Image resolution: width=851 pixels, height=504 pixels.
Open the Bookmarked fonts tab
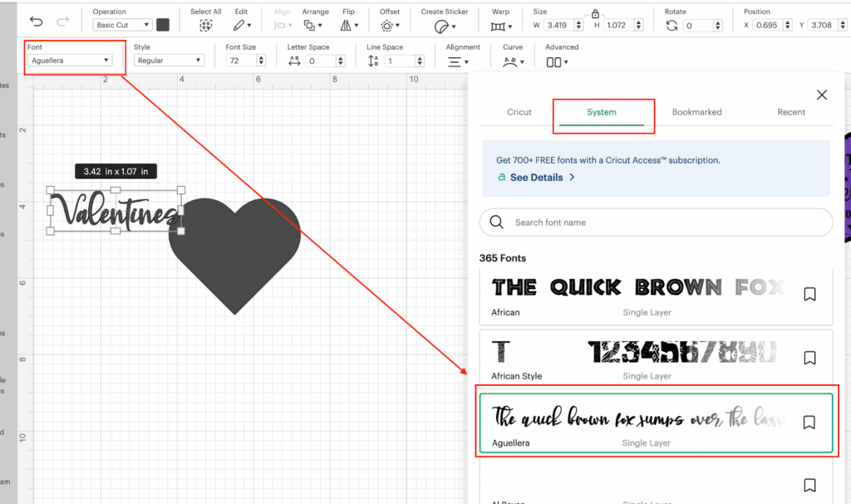point(696,112)
